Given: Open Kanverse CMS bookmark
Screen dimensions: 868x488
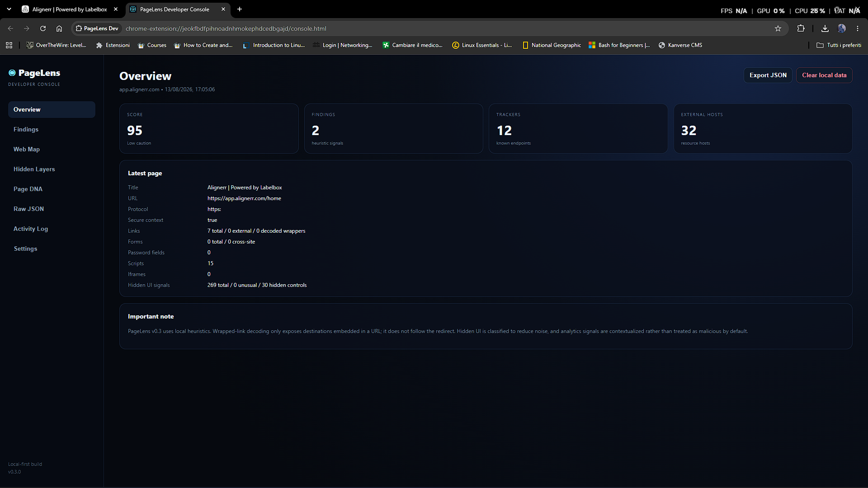Looking at the screenshot, I should (x=680, y=45).
